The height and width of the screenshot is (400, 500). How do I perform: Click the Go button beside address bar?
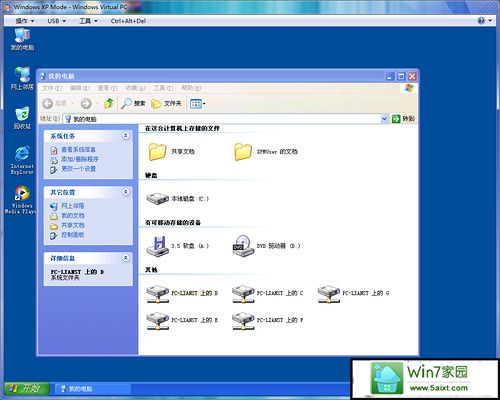[403, 119]
